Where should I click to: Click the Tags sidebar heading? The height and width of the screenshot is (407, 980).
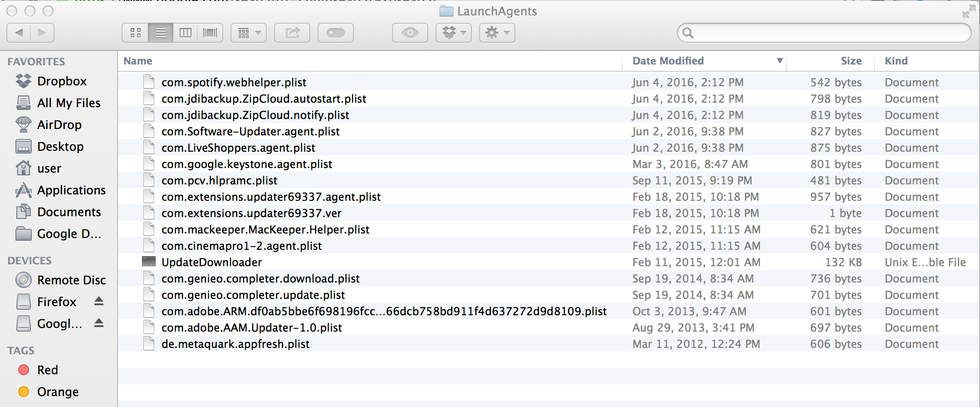[x=21, y=350]
